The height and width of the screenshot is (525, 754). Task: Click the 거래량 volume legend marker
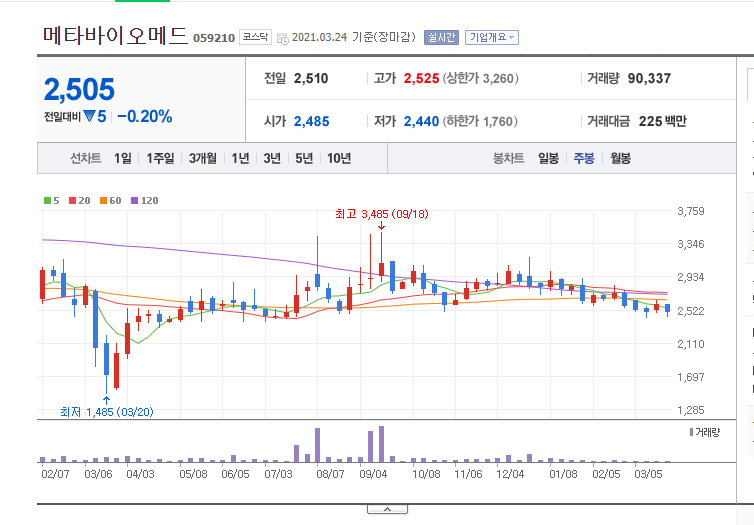coord(691,432)
